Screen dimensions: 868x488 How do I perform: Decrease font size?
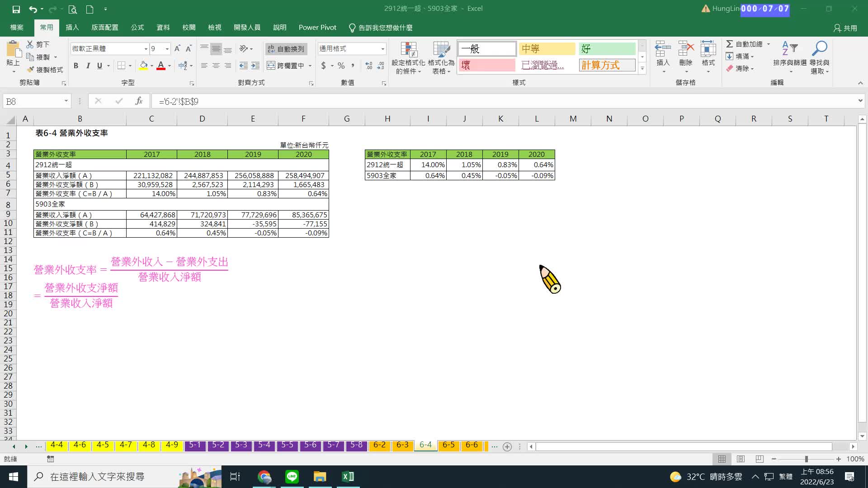189,48
